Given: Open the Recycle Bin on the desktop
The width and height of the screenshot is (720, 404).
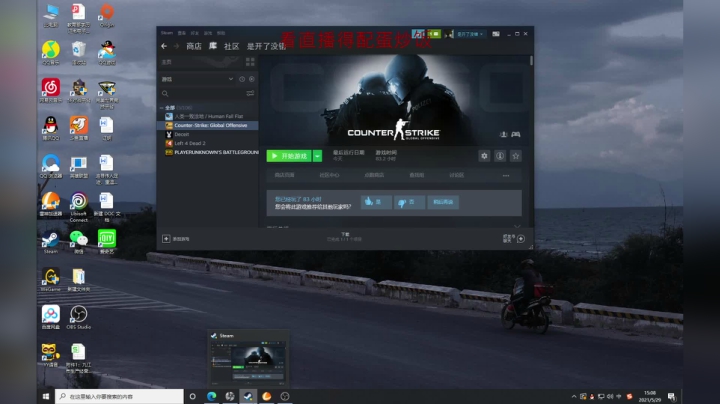Looking at the screenshot, I should pyautogui.click(x=79, y=53).
